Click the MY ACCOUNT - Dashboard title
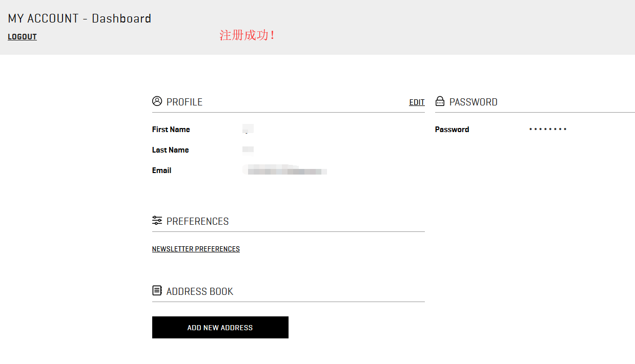The image size is (635, 364). pyautogui.click(x=79, y=18)
